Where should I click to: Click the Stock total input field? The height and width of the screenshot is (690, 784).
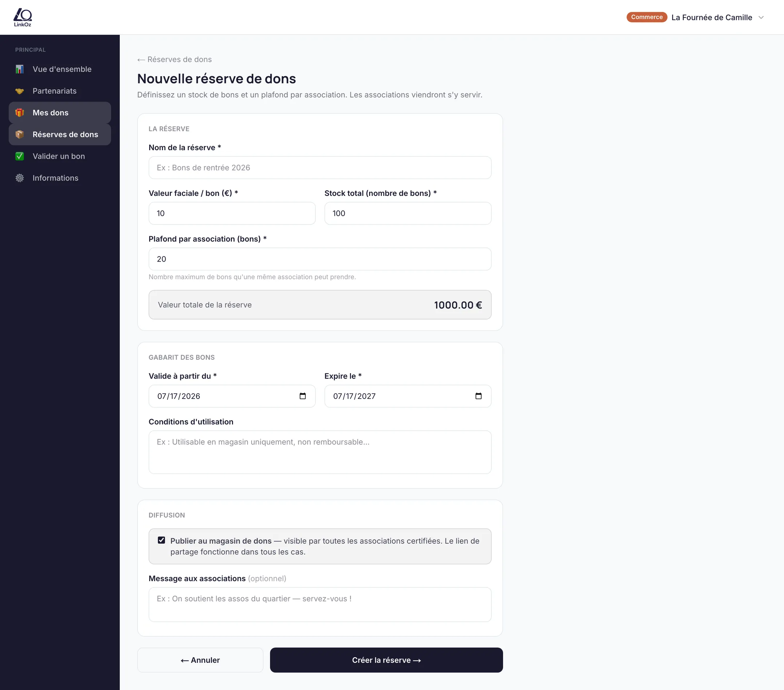(x=408, y=213)
